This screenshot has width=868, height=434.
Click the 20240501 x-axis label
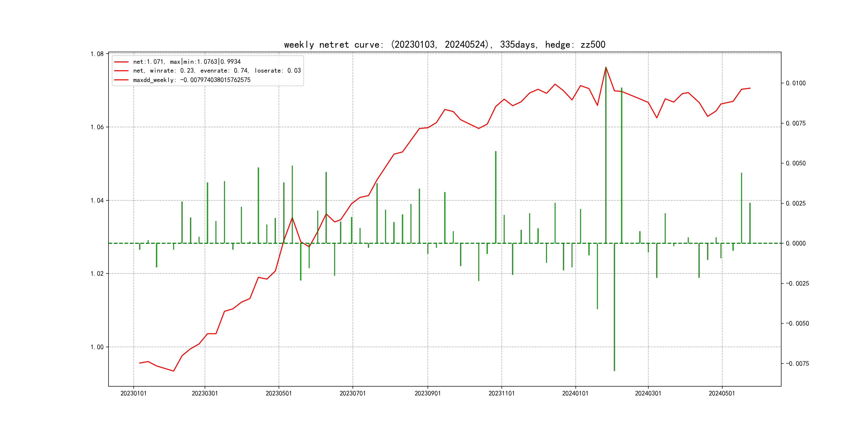(722, 393)
